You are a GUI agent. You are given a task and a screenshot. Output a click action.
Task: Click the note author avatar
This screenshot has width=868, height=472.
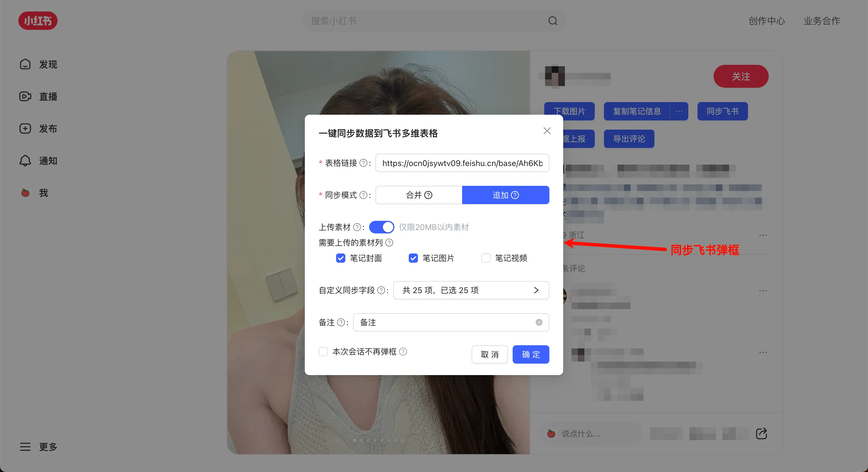[x=555, y=77]
